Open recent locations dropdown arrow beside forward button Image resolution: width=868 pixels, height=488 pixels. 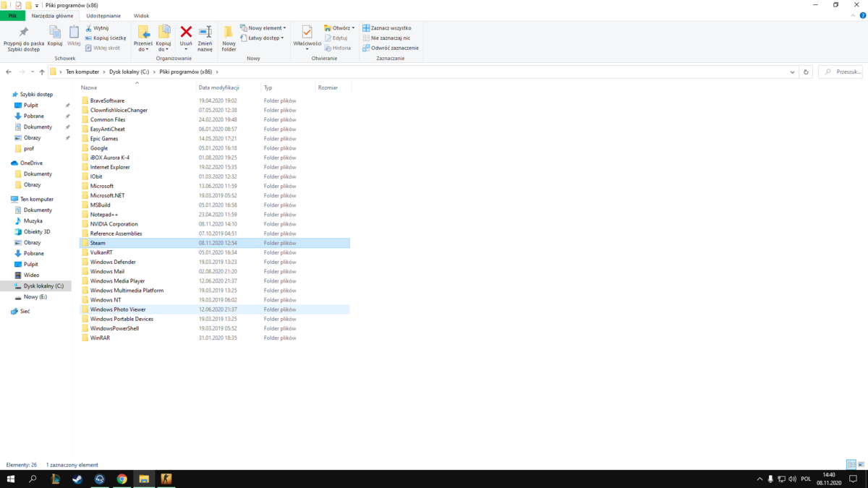tap(33, 72)
